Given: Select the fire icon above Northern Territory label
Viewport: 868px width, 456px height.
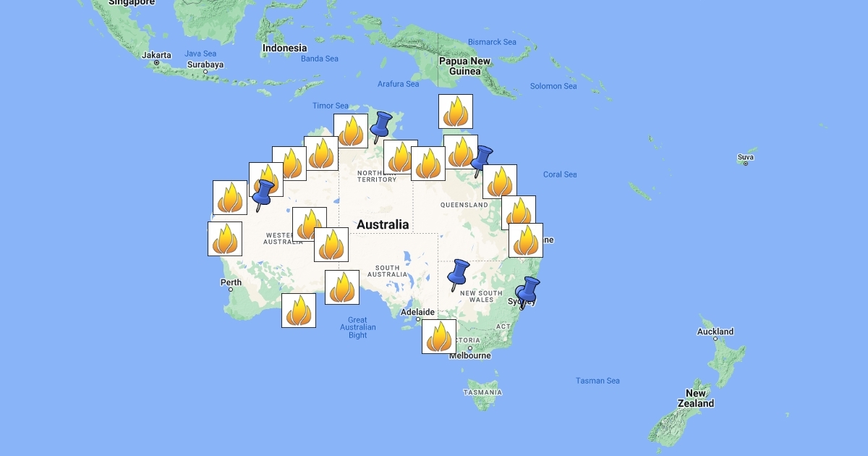Looking at the screenshot, I should tap(401, 157).
